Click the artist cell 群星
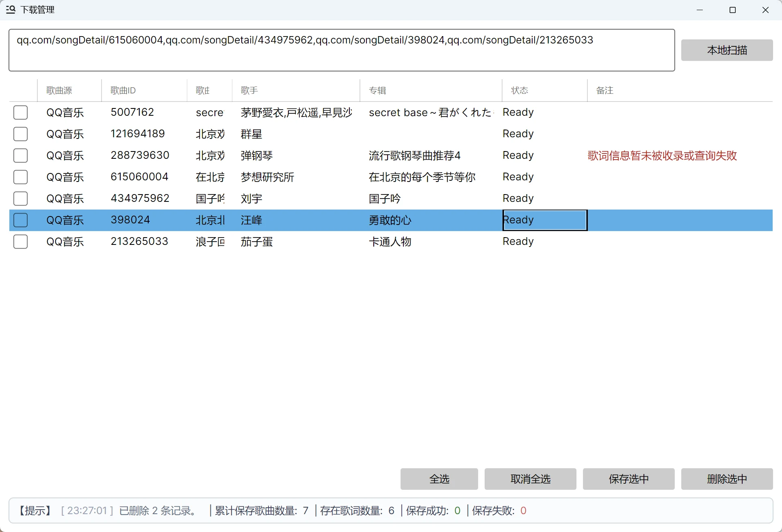The height and width of the screenshot is (532, 782). (x=251, y=134)
